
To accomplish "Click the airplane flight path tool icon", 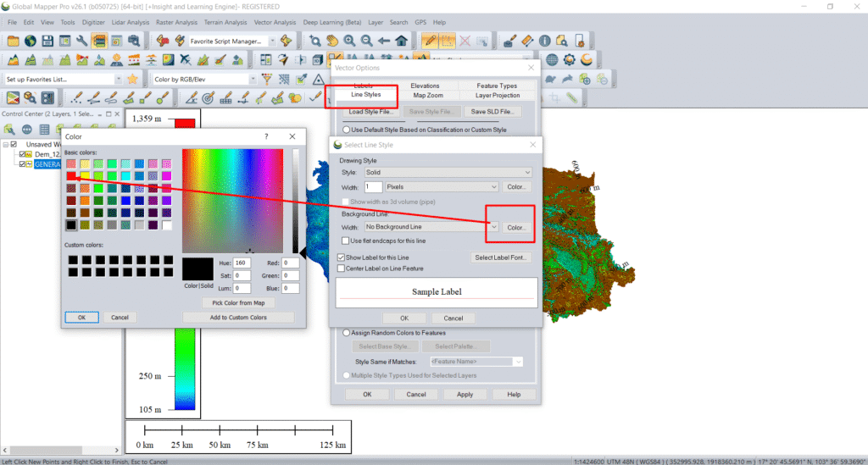I will coord(186,60).
